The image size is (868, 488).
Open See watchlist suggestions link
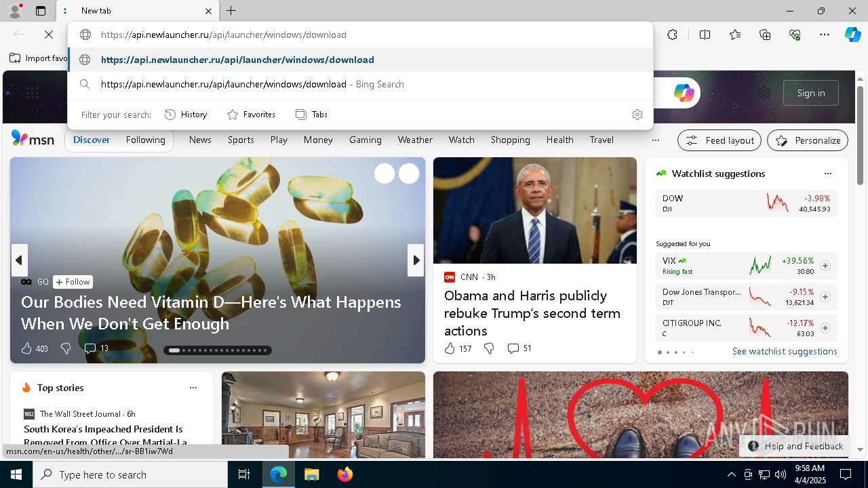click(x=785, y=351)
